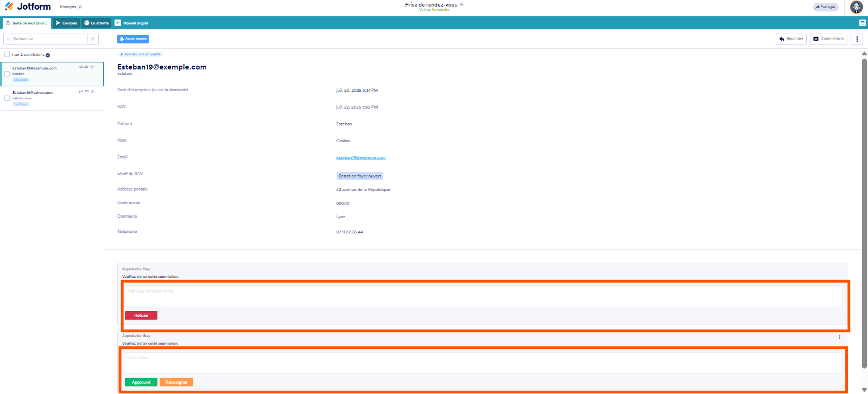
Task: Check the Esteban19@yahoo.com submission checkbox
Action: tap(7, 98)
